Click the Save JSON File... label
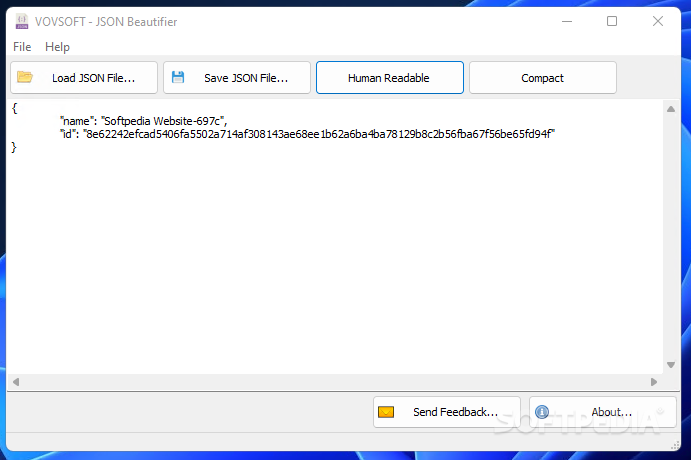The height and width of the screenshot is (460, 691). pyautogui.click(x=246, y=78)
